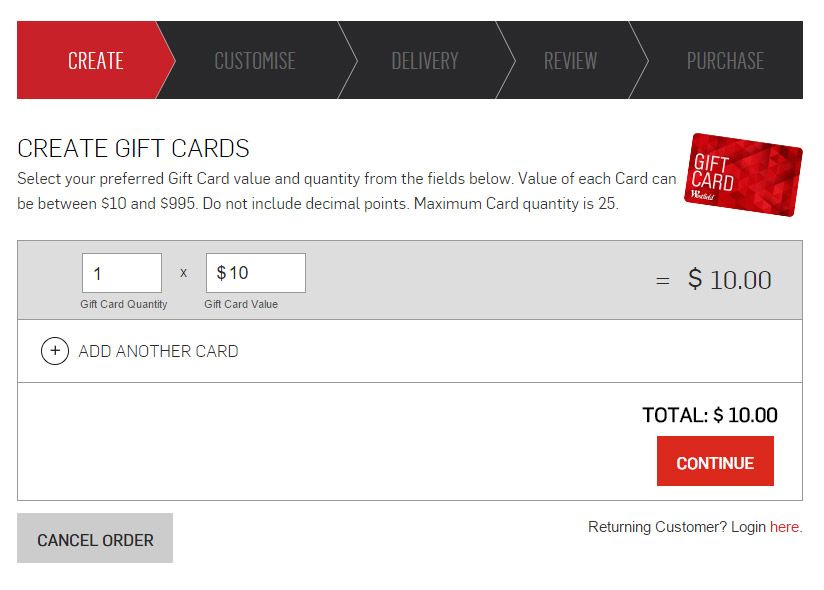
Task: Click the row subtotal after the equals sign
Action: coord(730,280)
